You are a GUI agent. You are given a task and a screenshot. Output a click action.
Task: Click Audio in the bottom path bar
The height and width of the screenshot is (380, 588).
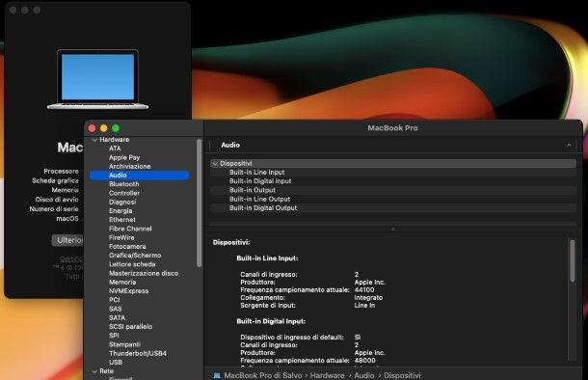pos(364,375)
